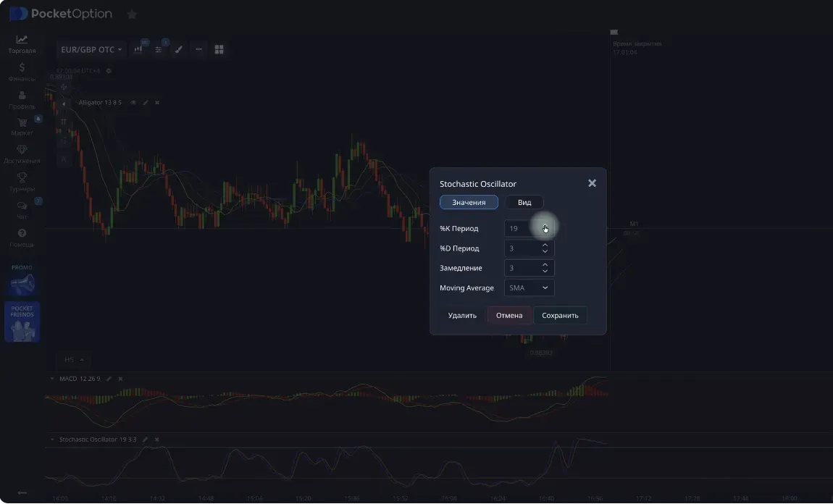Click the Сохранить button
The height and width of the screenshot is (504, 833).
coord(560,315)
